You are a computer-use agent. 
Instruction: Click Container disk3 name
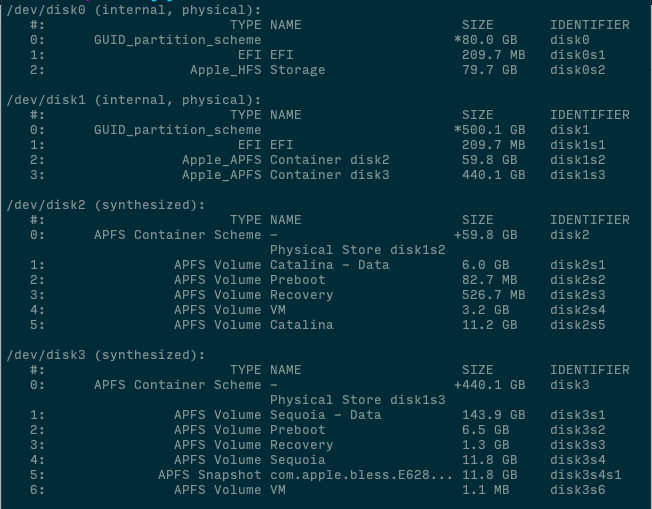329,175
